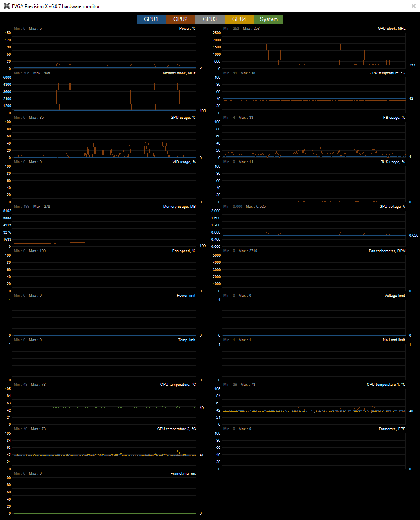Screen dimensions: 420x520
Task: Click the GPU temperature graph
Action: pos(314,95)
